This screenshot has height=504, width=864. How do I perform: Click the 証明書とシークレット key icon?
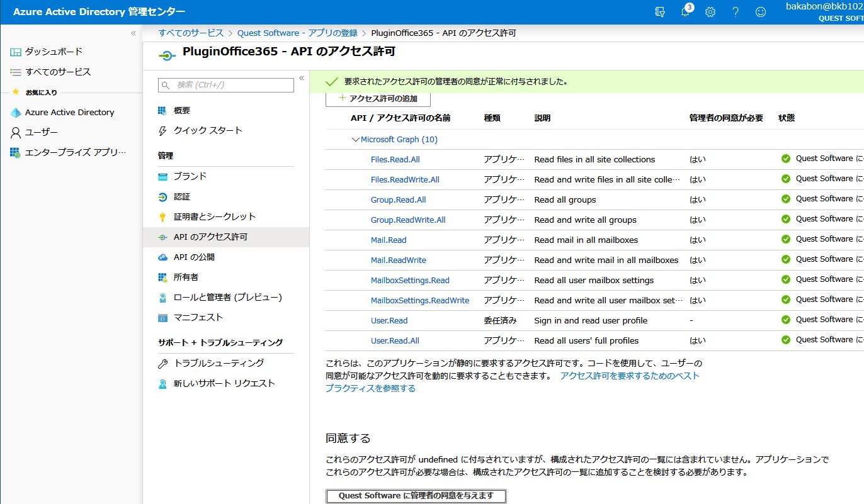(162, 216)
